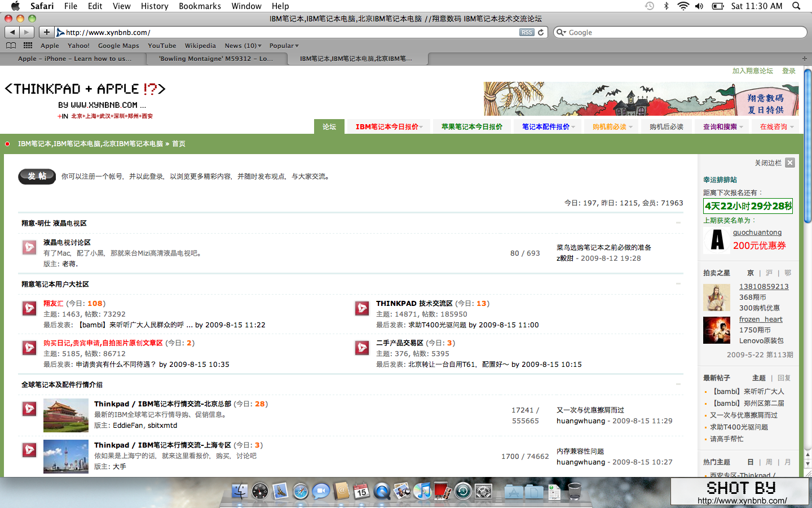
Task: Click Safari compass icon in Dock
Action: [x=301, y=492]
